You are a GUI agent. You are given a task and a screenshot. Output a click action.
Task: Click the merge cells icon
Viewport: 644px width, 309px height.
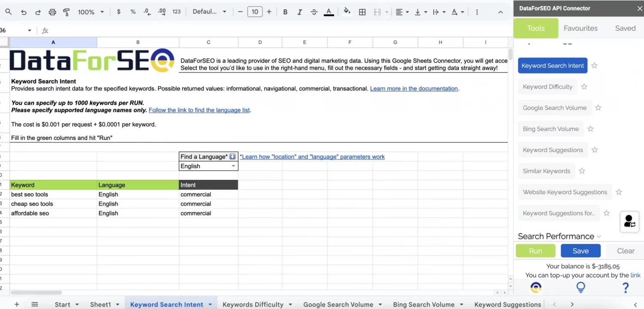pyautogui.click(x=377, y=12)
